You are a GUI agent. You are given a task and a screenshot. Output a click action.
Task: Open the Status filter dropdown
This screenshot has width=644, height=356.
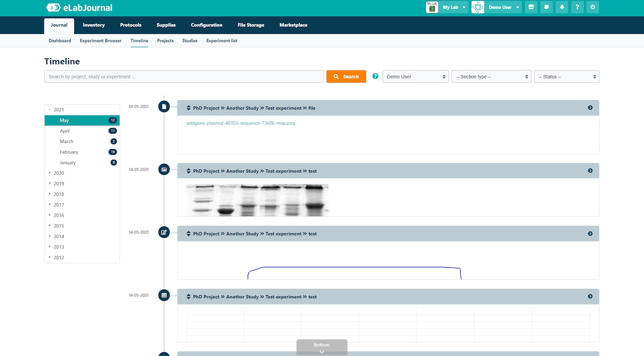pyautogui.click(x=566, y=77)
